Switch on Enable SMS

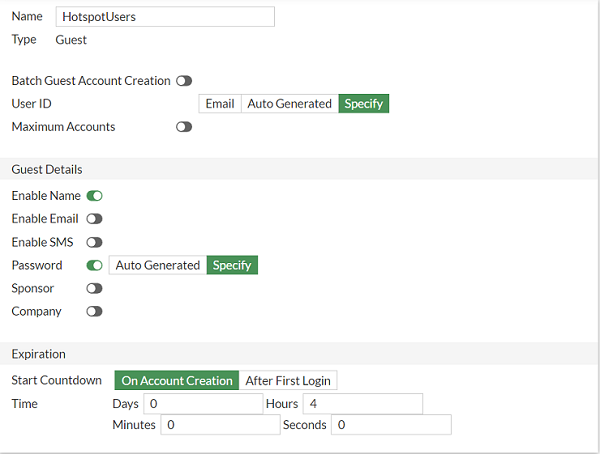(95, 242)
